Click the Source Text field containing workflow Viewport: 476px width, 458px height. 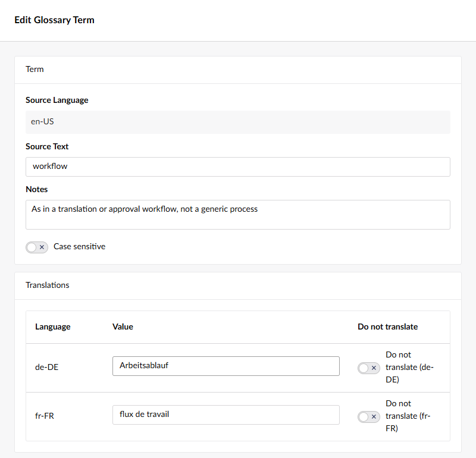click(x=237, y=167)
